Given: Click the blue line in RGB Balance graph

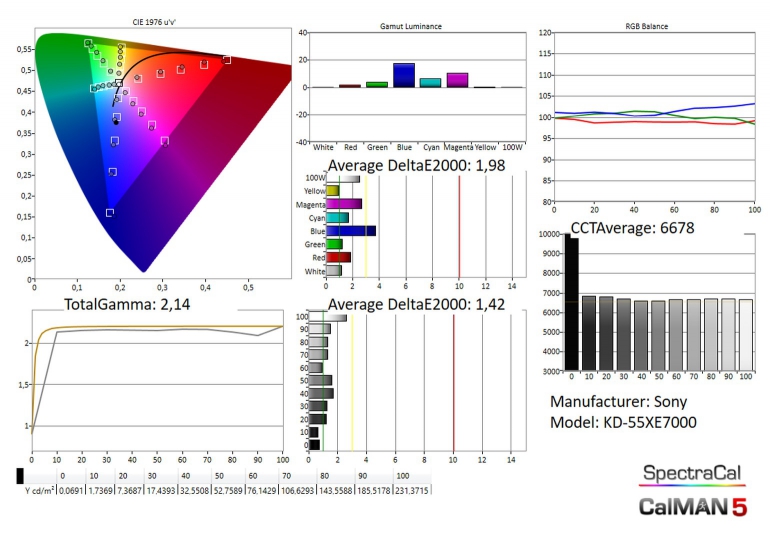Looking at the screenshot, I should 700,107.
